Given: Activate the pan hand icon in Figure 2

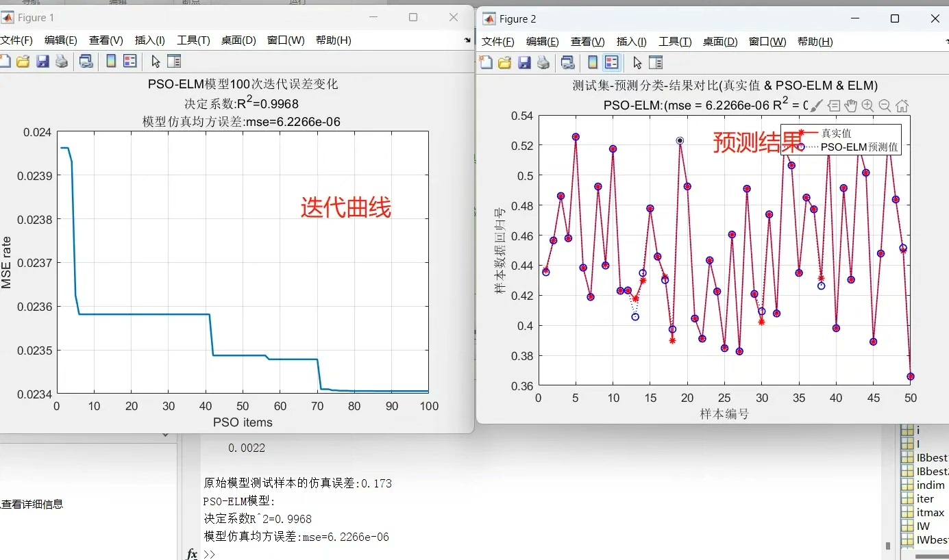Looking at the screenshot, I should click(x=850, y=105).
